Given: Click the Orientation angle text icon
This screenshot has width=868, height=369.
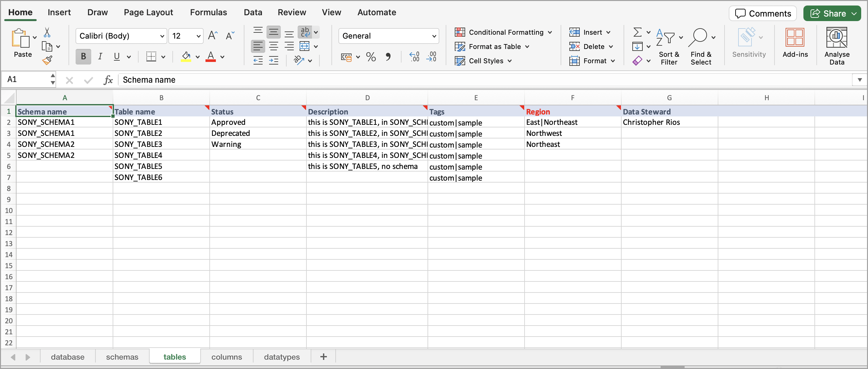Looking at the screenshot, I should [x=299, y=61].
